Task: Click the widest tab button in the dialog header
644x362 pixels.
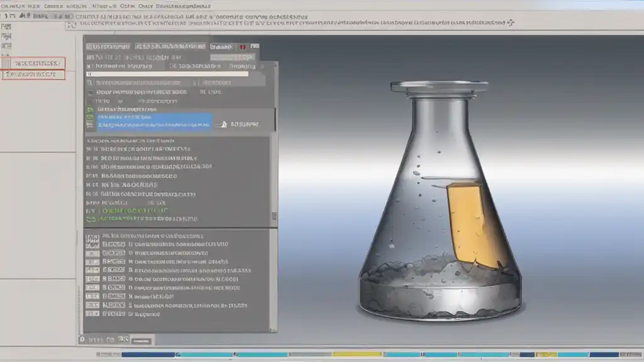Action: click(x=170, y=47)
